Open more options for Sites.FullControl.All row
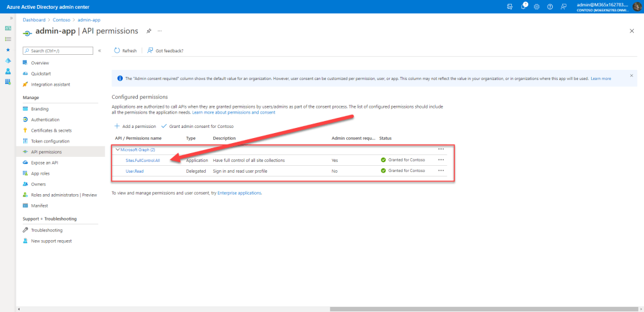Screen dimensions: 644x312 tap(441, 160)
